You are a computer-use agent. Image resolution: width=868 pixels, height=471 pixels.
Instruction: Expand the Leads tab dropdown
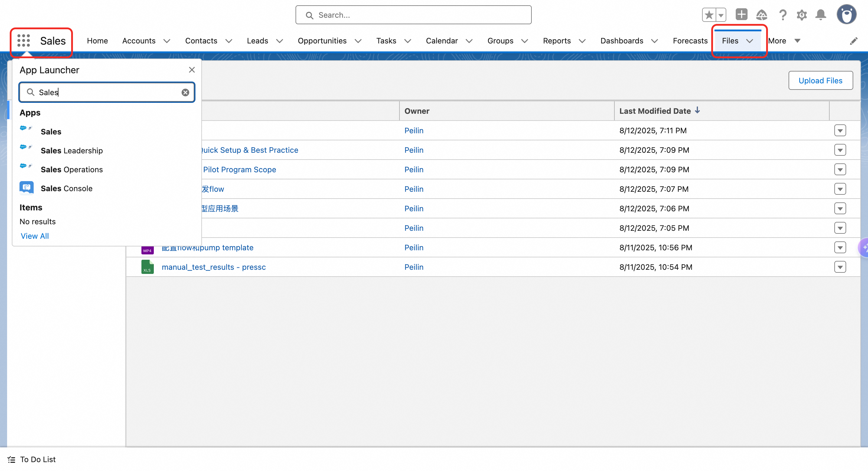pos(280,41)
